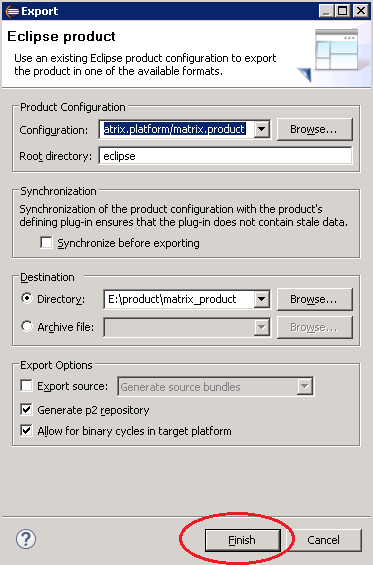Open the Generate source bundles dropdown
Screen dimensions: 373x565
(x=305, y=387)
